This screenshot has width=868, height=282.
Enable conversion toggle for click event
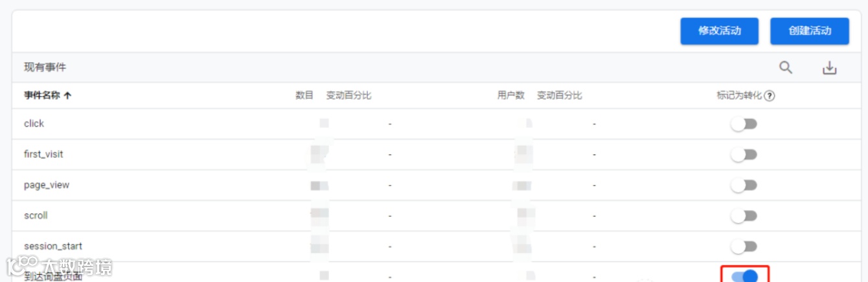744,124
